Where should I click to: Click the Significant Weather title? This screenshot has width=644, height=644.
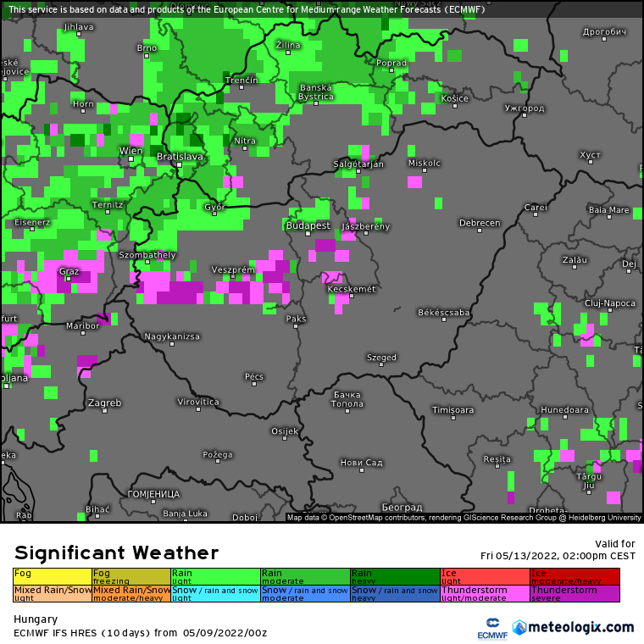pyautogui.click(x=116, y=552)
